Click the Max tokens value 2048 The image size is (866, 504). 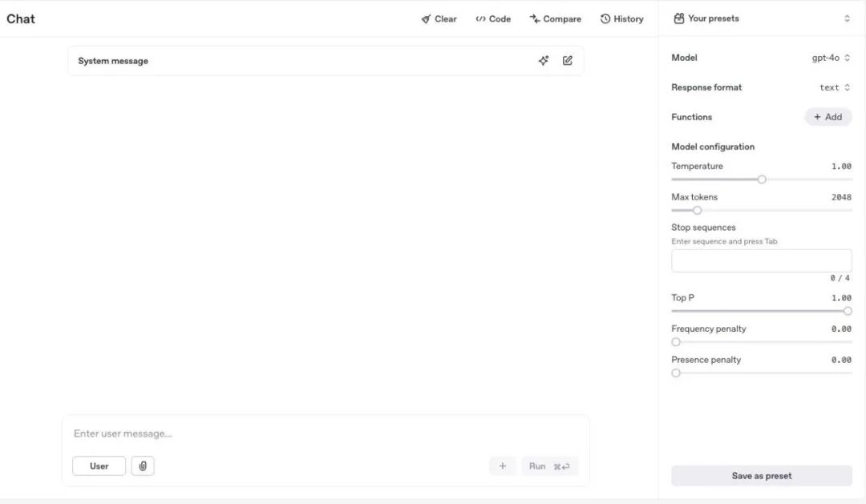click(x=841, y=197)
